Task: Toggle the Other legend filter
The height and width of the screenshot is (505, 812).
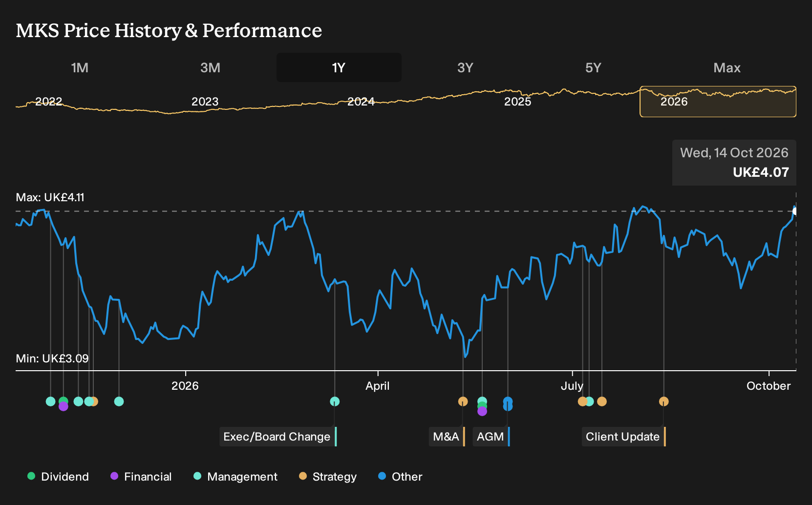Action: click(400, 477)
